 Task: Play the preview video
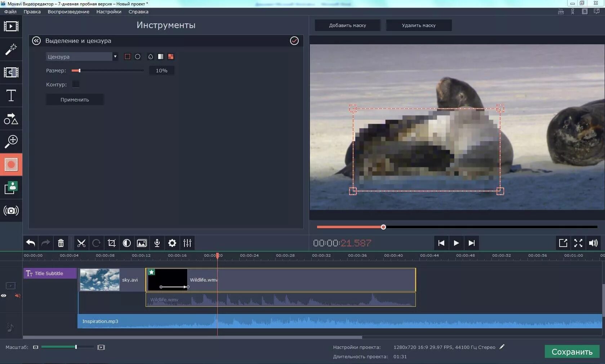456,243
